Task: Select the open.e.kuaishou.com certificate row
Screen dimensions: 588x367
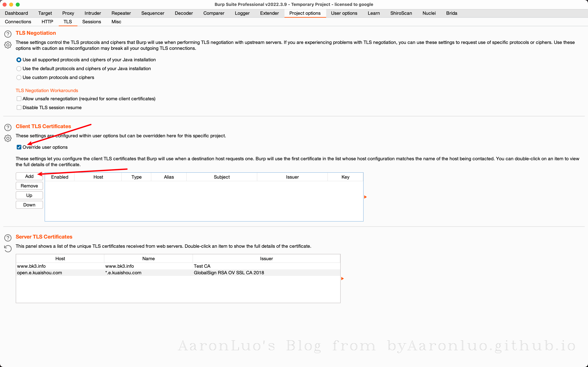Action: pyautogui.click(x=39, y=273)
